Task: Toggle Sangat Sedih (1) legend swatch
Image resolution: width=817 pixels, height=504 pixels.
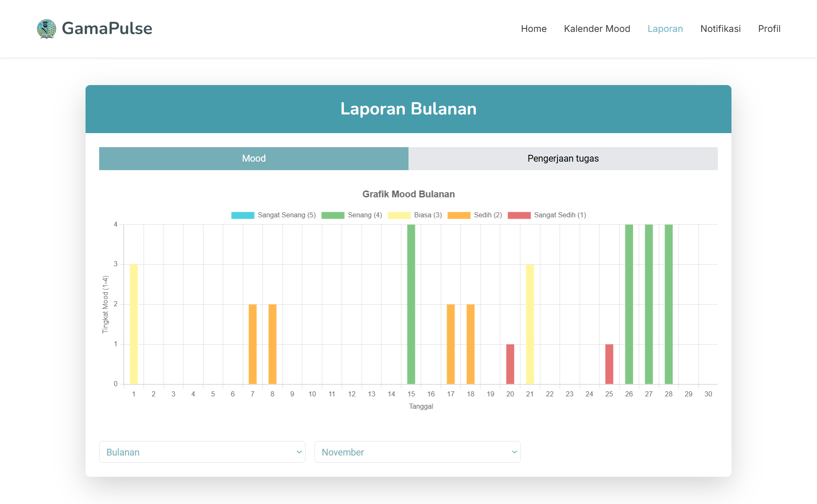Action: [x=519, y=215]
